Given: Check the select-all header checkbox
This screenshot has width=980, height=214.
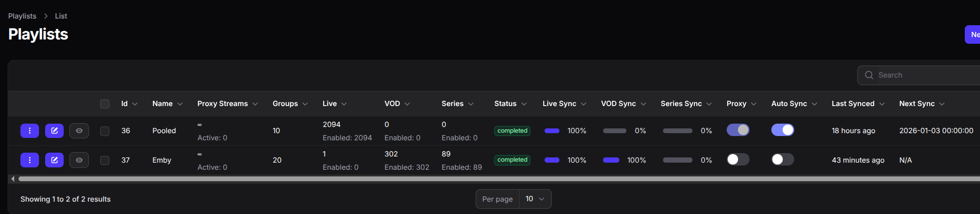Looking at the screenshot, I should click(x=105, y=104).
